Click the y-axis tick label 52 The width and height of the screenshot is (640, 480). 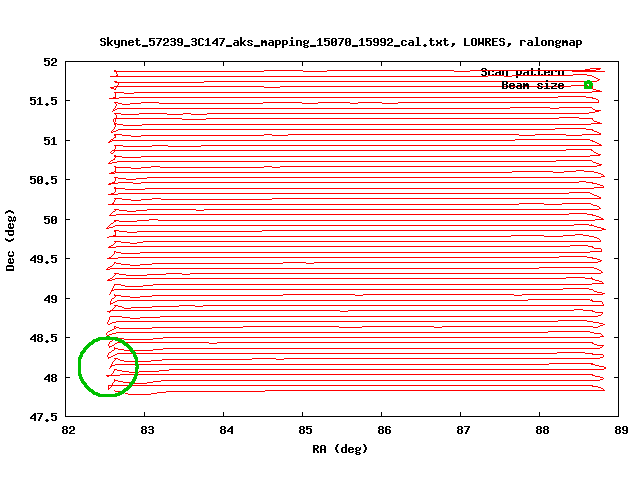click(51, 62)
